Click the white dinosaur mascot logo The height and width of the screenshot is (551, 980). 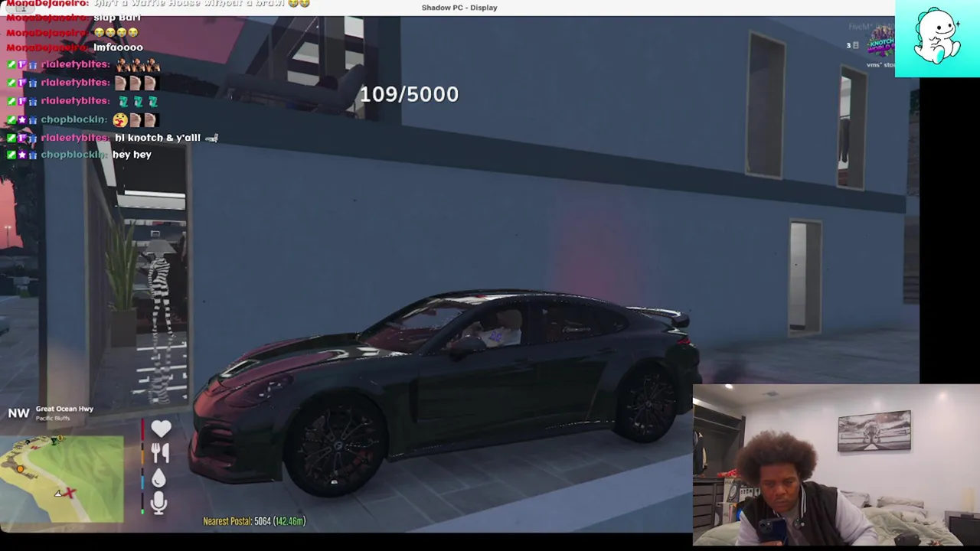click(x=937, y=37)
